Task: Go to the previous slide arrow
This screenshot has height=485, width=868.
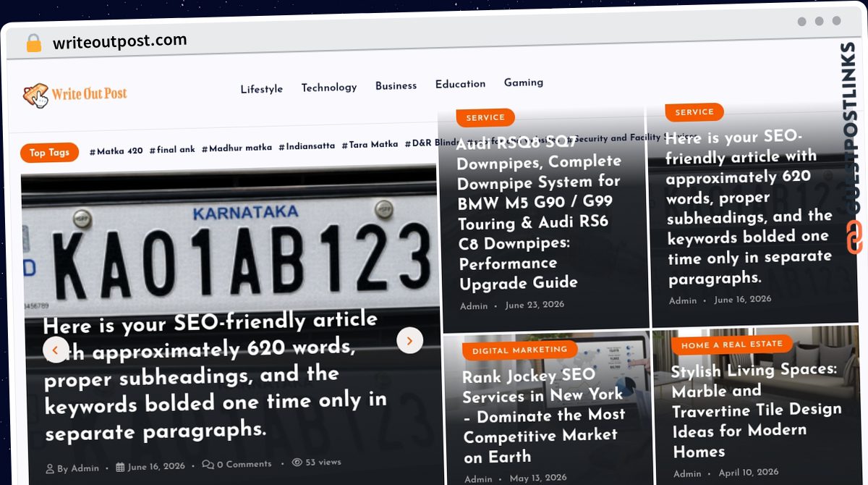Action: coord(56,350)
